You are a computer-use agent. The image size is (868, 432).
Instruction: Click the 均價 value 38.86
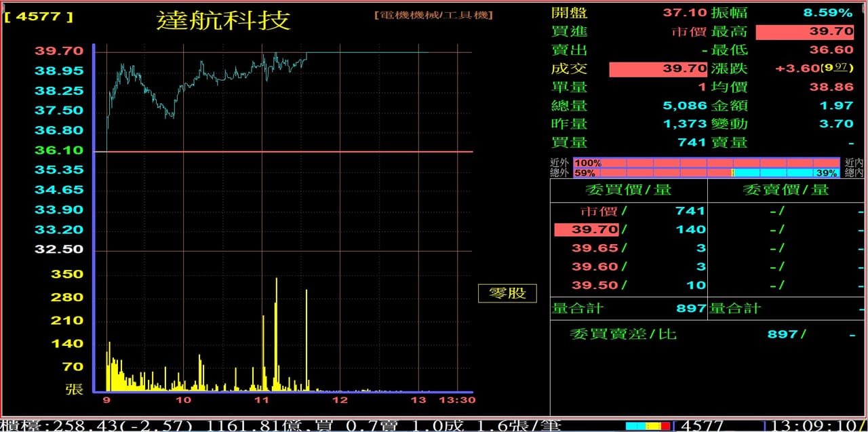point(831,87)
